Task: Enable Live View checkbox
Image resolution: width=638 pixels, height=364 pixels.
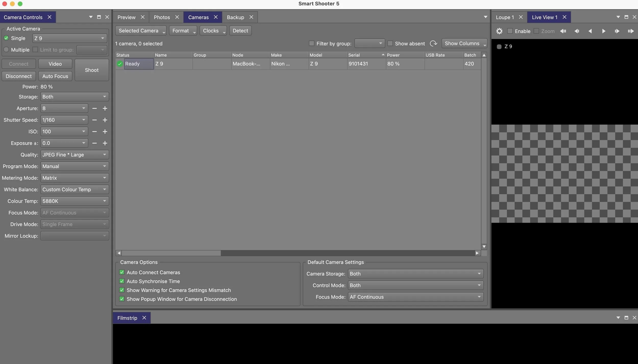Action: pyautogui.click(x=510, y=31)
